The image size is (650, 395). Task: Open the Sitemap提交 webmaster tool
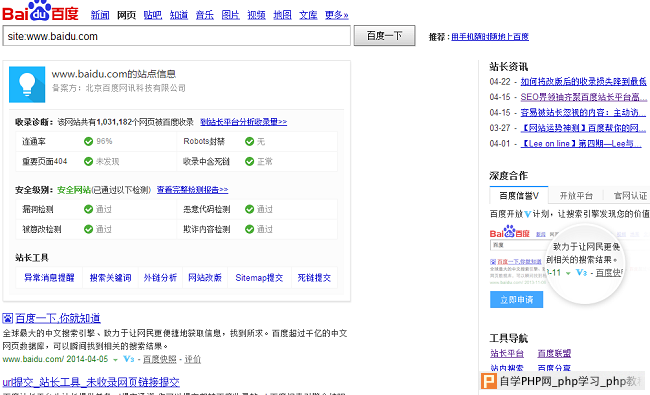point(259,278)
